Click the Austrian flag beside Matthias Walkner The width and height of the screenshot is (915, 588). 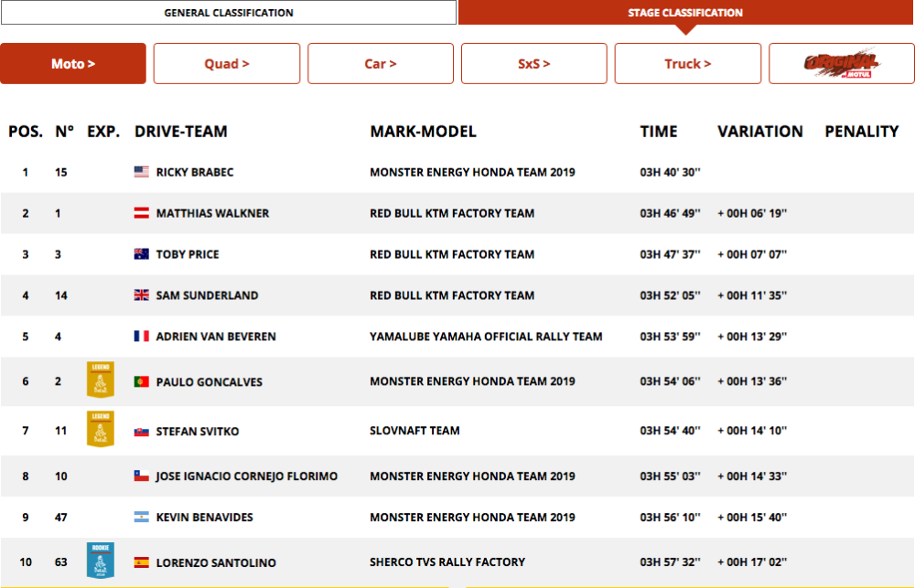[143, 213]
